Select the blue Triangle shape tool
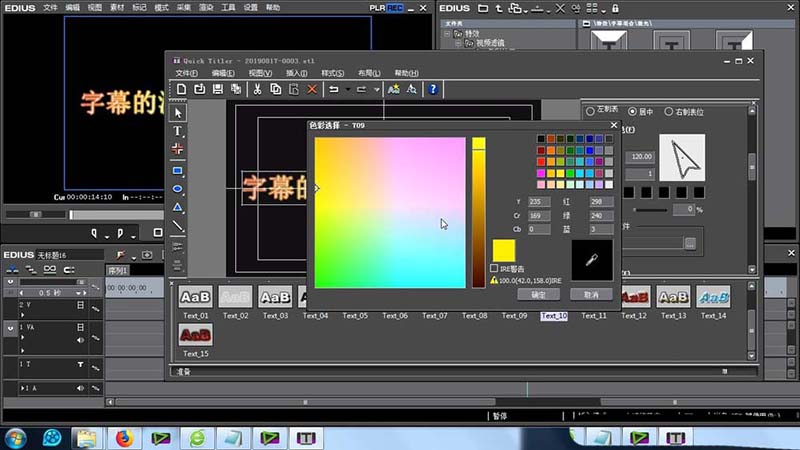800x450 pixels. click(x=178, y=208)
